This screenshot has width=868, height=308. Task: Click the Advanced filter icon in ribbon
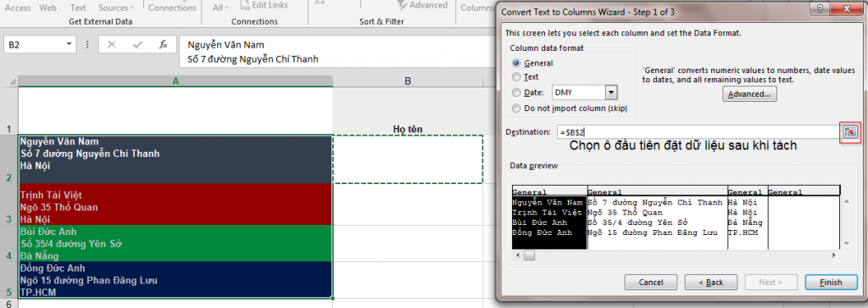pos(403,6)
